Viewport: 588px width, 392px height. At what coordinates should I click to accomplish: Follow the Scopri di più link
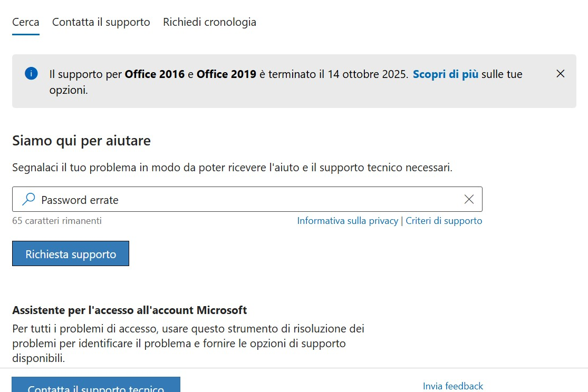[x=446, y=74]
